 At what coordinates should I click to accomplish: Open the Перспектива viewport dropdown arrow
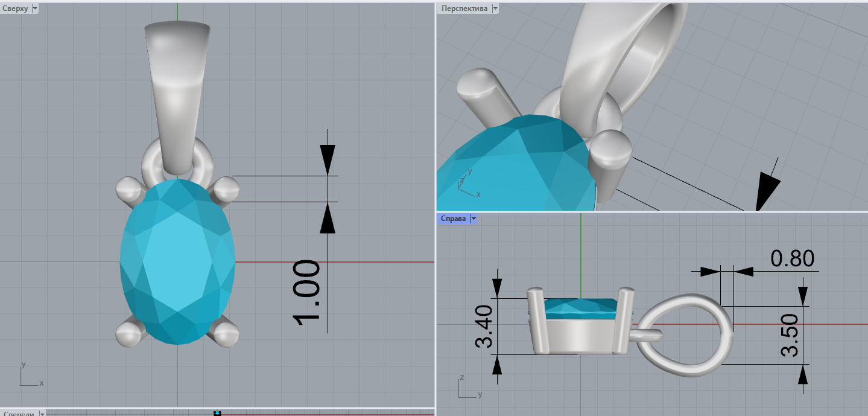click(495, 8)
